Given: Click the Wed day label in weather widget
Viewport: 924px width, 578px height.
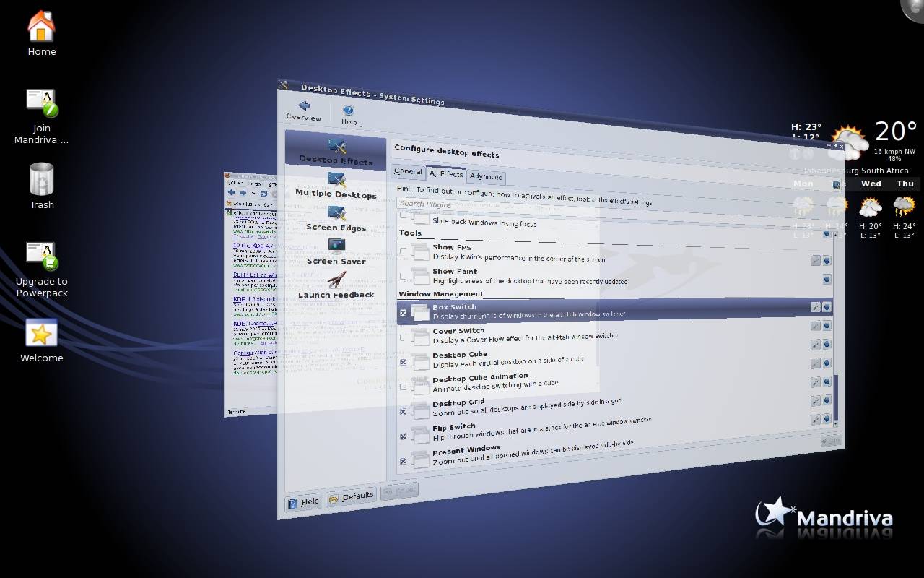Looking at the screenshot, I should (871, 184).
